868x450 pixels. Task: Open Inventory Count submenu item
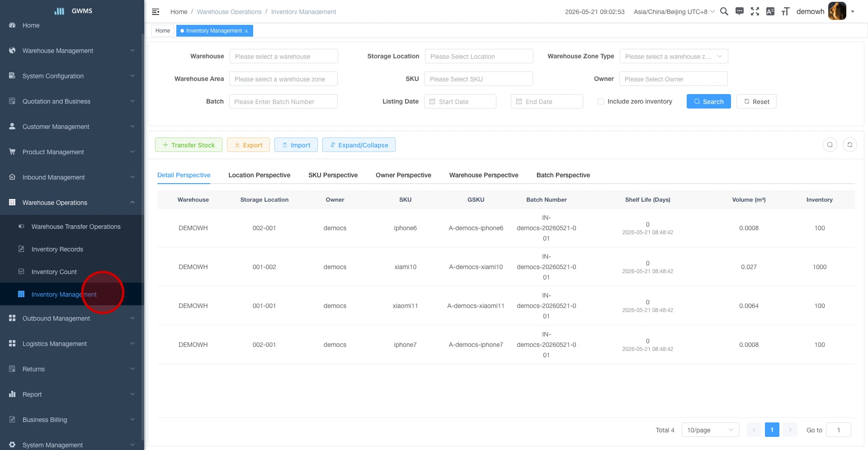point(71,272)
